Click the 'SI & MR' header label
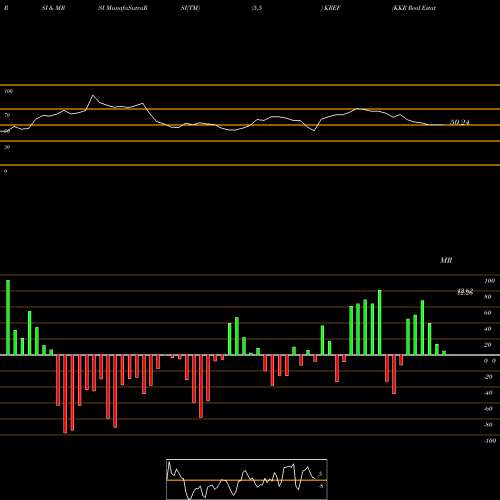The height and width of the screenshot is (500, 500). (53, 8)
